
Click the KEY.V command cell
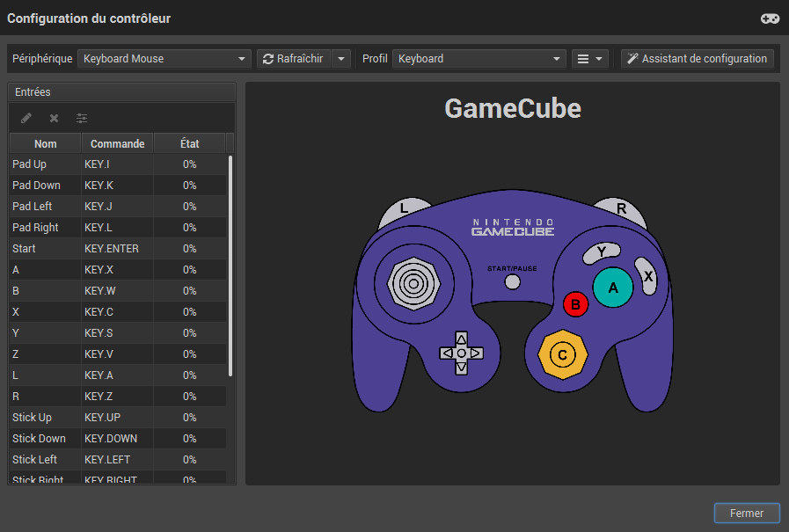[117, 354]
